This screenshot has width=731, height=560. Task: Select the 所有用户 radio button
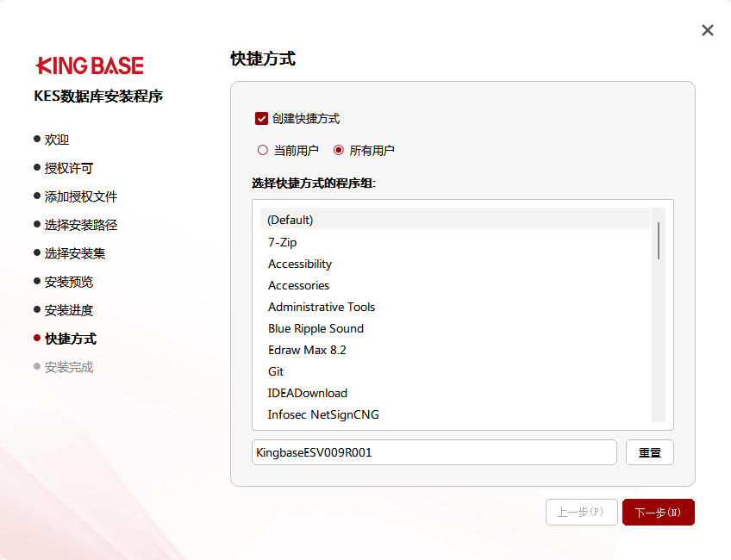[x=339, y=150]
